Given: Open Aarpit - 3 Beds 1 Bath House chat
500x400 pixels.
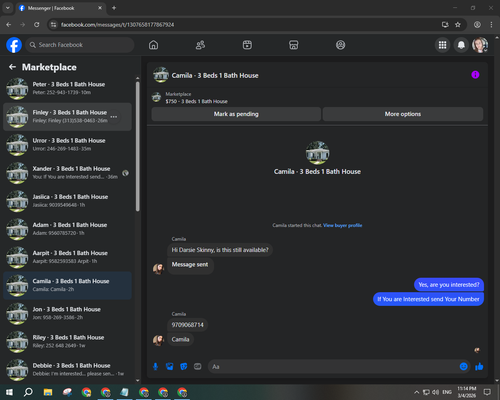Looking at the screenshot, I should pos(67,257).
